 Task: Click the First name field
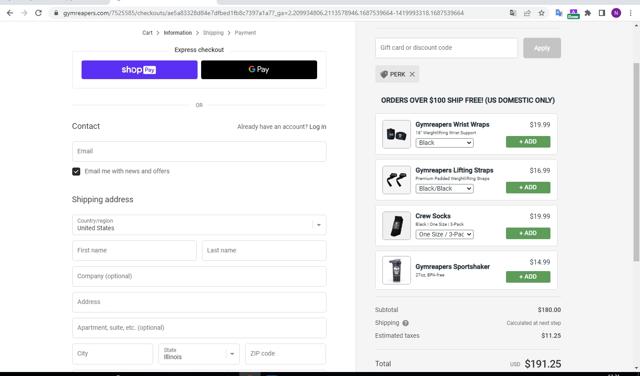134,251
